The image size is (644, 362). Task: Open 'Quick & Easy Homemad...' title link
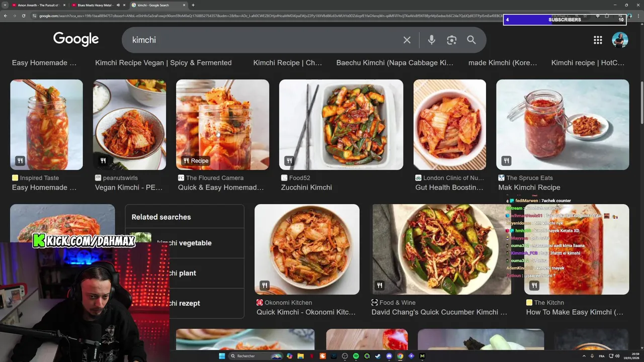(221, 188)
